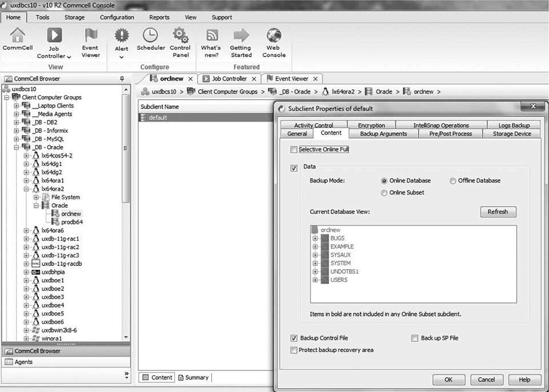Click the prodb64 instance icon

pyautogui.click(x=55, y=222)
